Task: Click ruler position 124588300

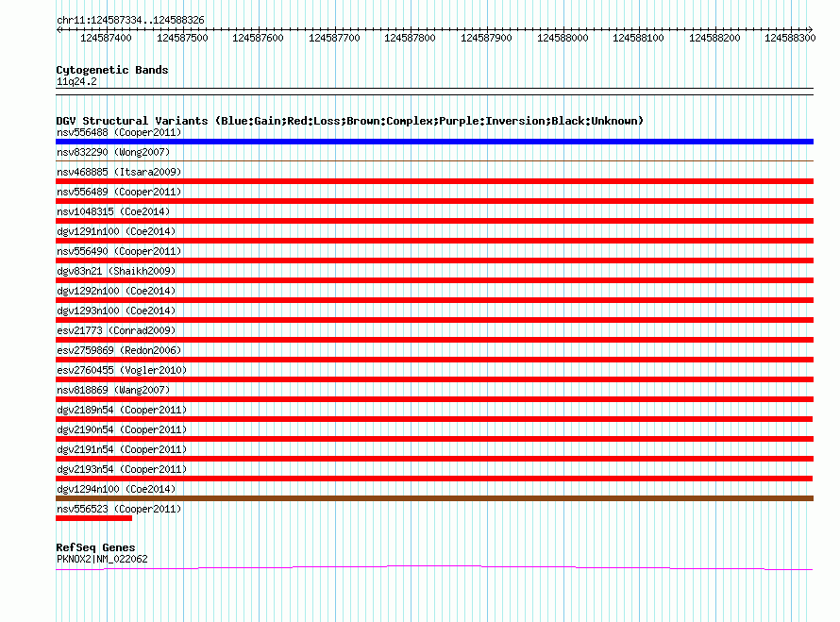Action: (790, 38)
